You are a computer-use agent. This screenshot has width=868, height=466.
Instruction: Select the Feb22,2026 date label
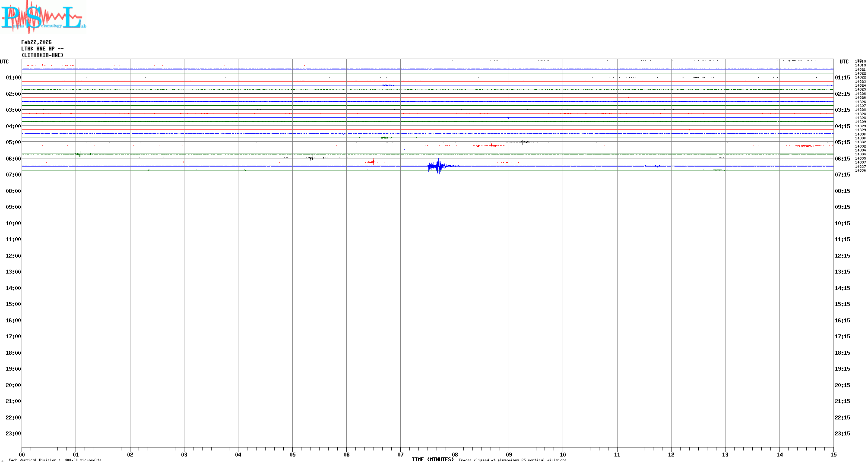click(36, 42)
